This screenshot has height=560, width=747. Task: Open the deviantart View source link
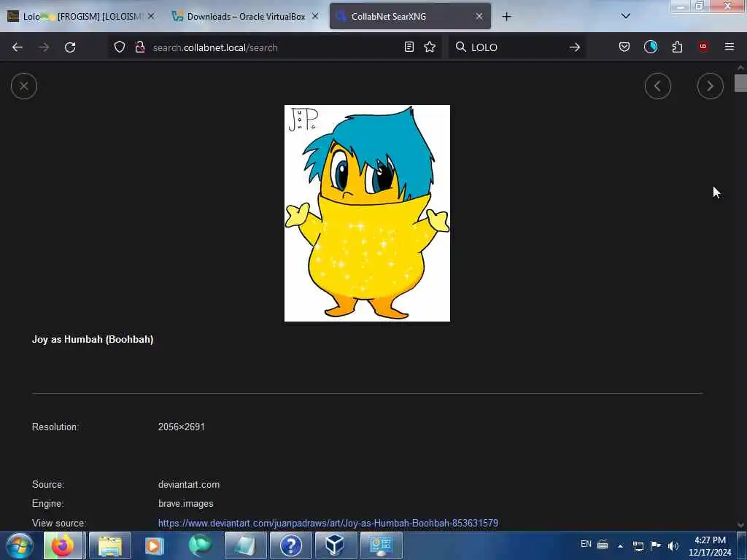pos(328,523)
